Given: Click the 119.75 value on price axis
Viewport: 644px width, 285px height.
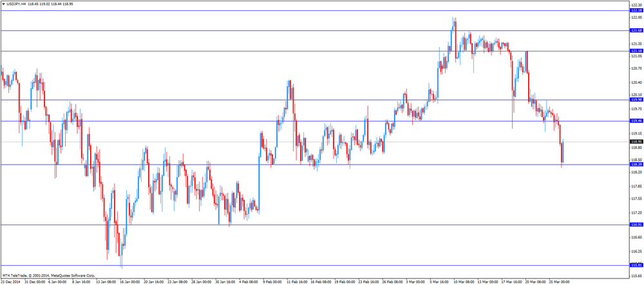Looking at the screenshot, I should 636,109.
